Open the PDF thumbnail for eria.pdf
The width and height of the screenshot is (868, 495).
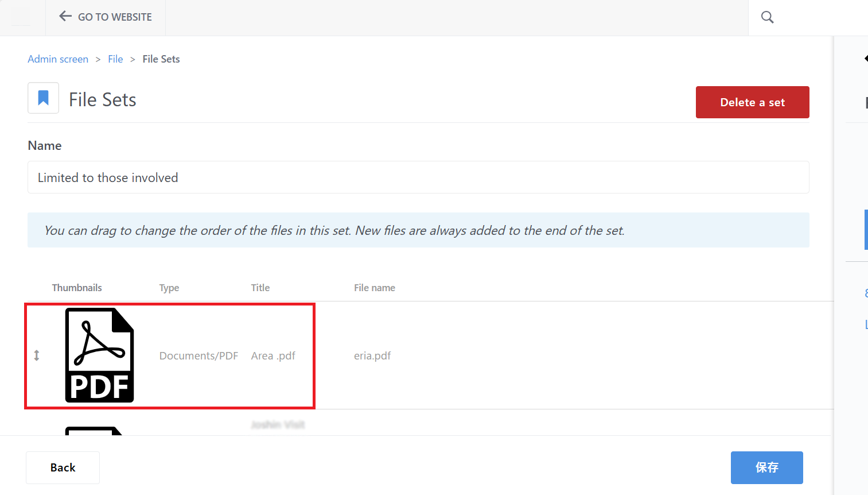click(100, 355)
